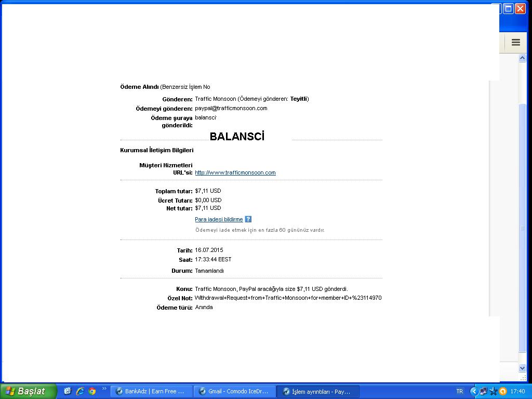
Task: Click the Withdrawal Request special note text
Action: (x=288, y=298)
